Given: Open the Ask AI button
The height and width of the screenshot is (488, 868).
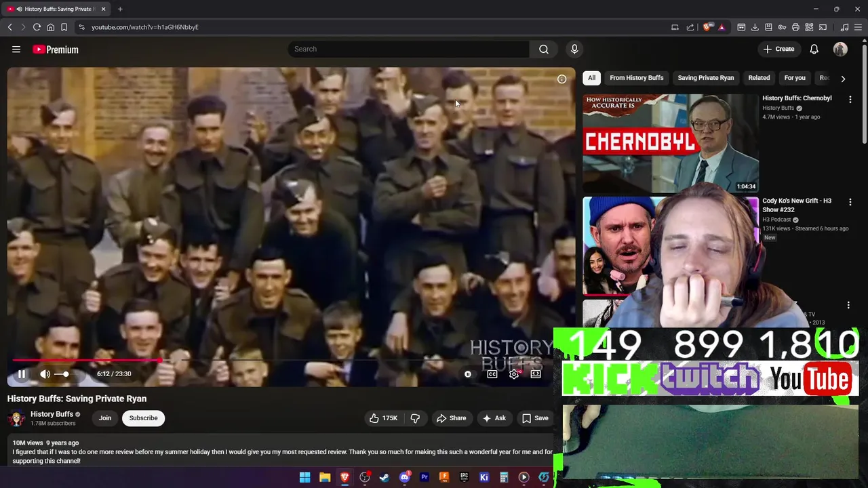Looking at the screenshot, I should [494, 418].
